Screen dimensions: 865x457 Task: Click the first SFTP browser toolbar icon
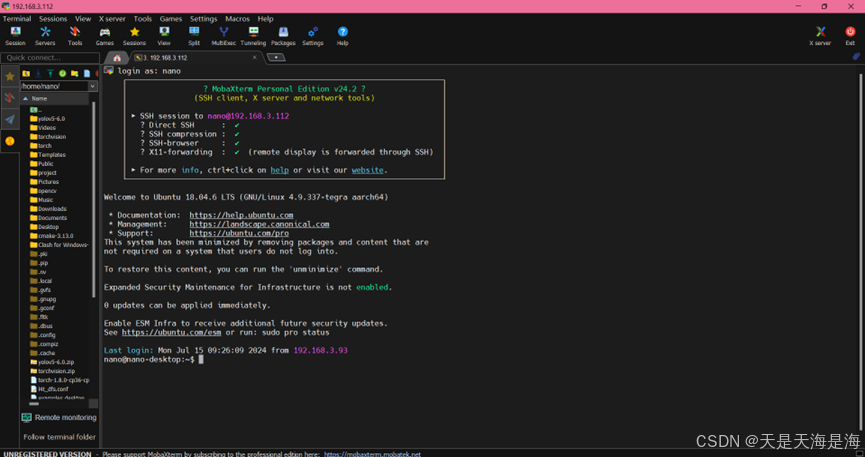point(26,73)
